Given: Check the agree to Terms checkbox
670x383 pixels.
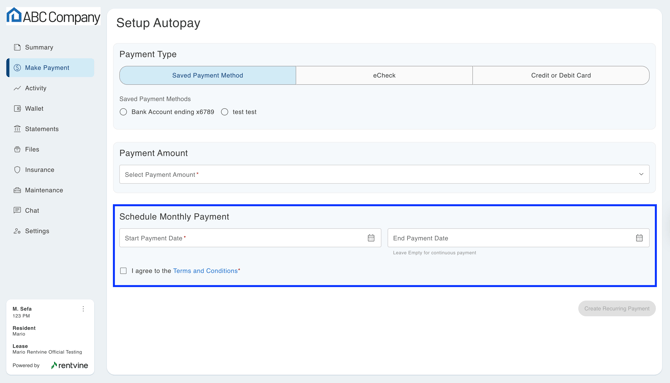Looking at the screenshot, I should pyautogui.click(x=123, y=271).
